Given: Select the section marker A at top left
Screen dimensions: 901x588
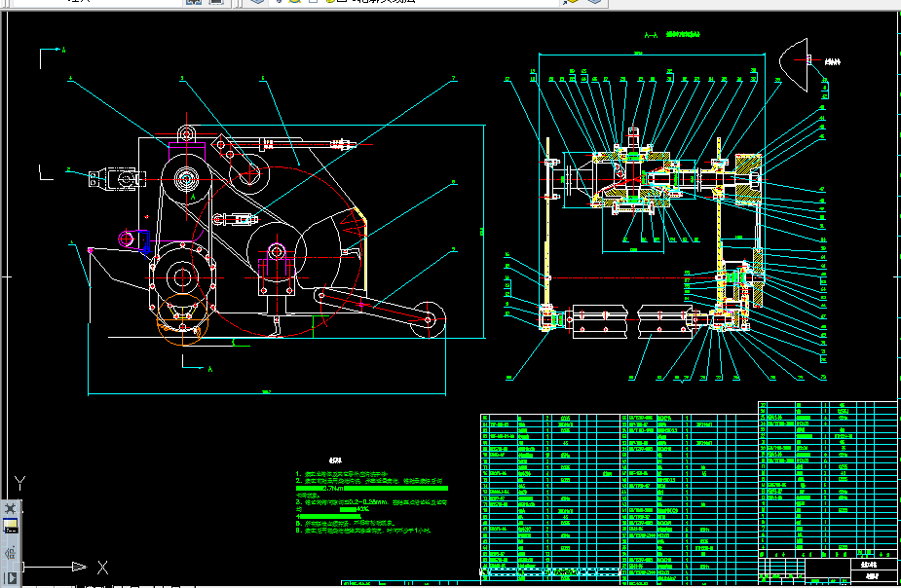Looking at the screenshot, I should tap(63, 51).
